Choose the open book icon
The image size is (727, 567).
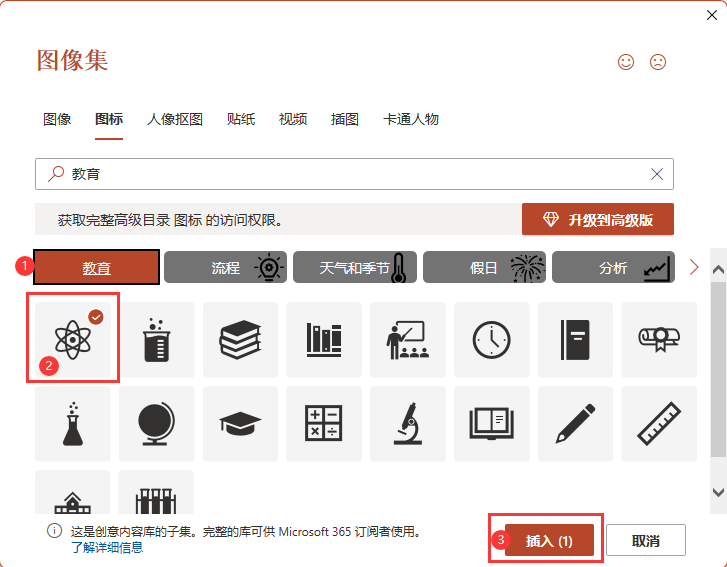pyautogui.click(x=491, y=424)
